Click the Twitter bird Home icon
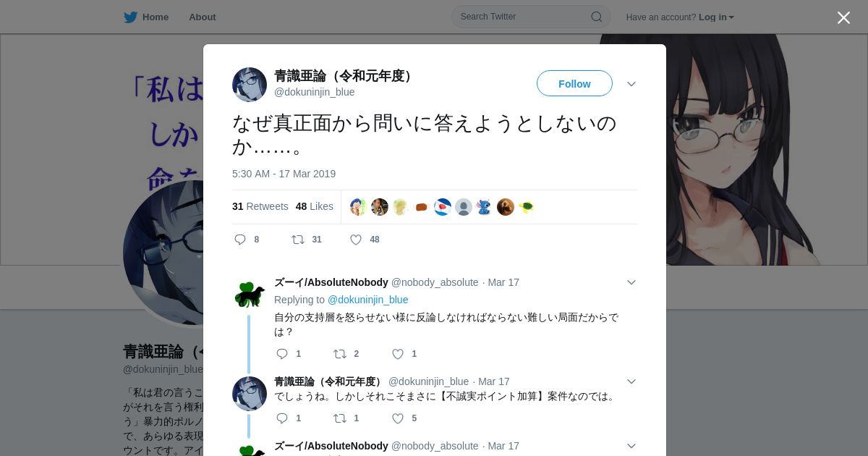This screenshot has width=868, height=456. click(x=130, y=17)
